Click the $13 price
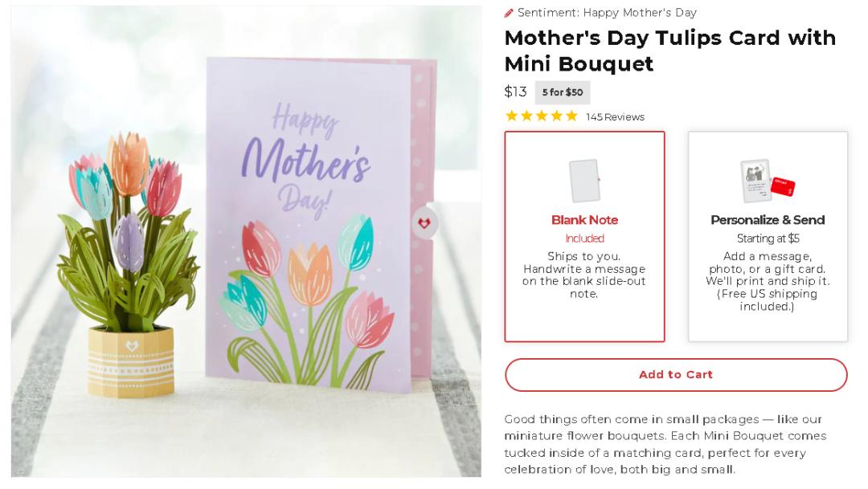Image resolution: width=868 pixels, height=489 pixels. 515,92
